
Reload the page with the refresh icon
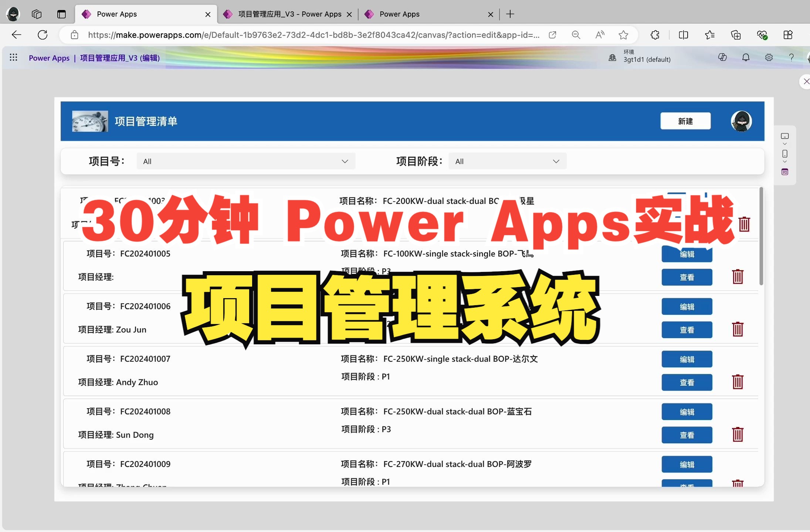43,35
